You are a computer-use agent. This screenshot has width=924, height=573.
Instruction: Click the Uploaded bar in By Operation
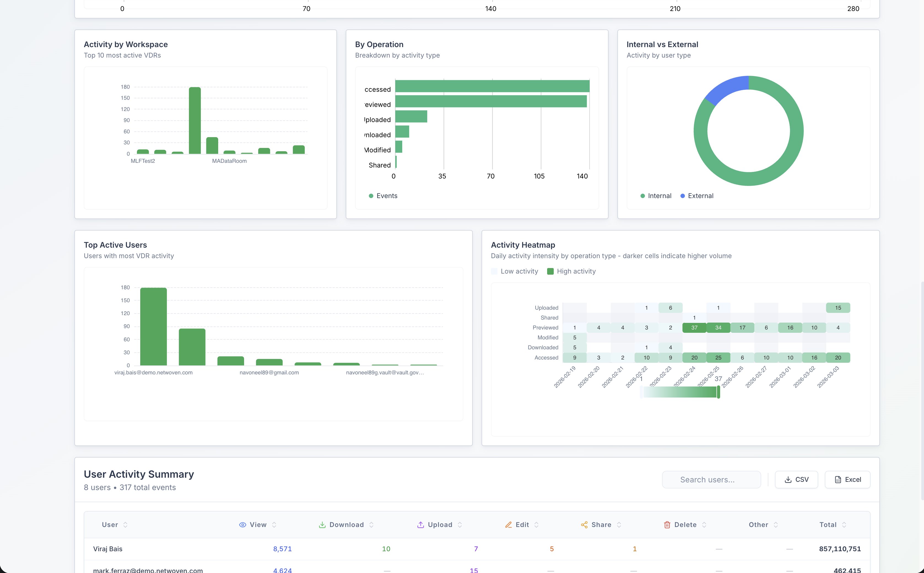411,116
